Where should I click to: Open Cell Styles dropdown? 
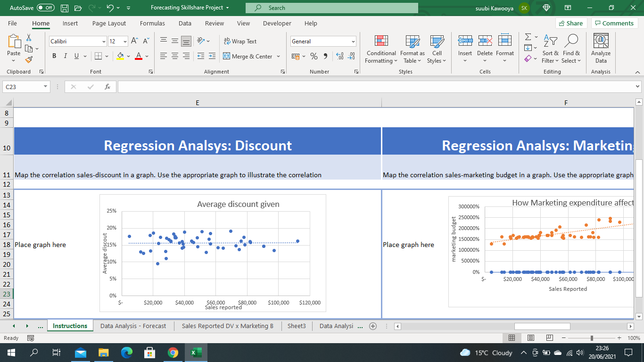coord(437,49)
